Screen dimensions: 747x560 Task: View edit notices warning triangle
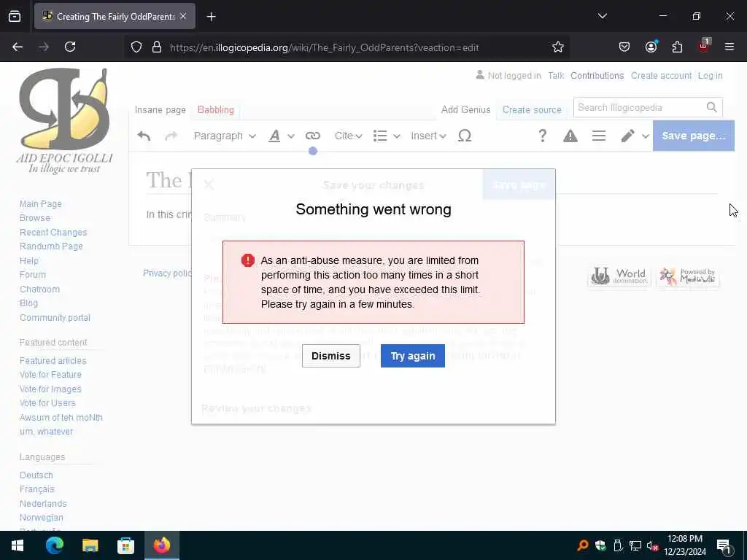coord(570,136)
